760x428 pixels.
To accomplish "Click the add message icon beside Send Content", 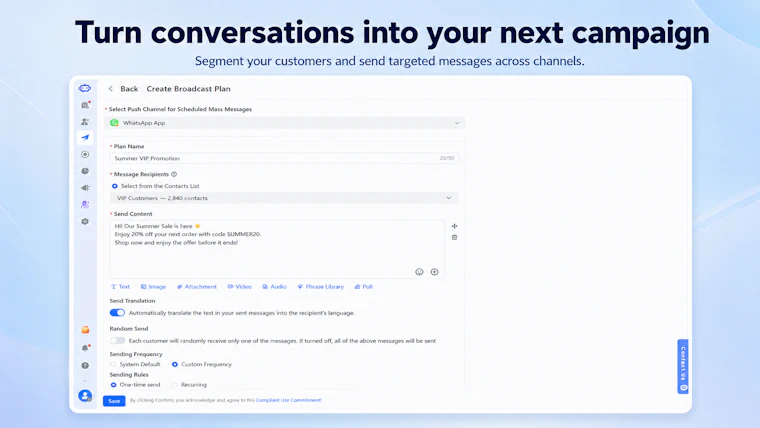I will (454, 226).
